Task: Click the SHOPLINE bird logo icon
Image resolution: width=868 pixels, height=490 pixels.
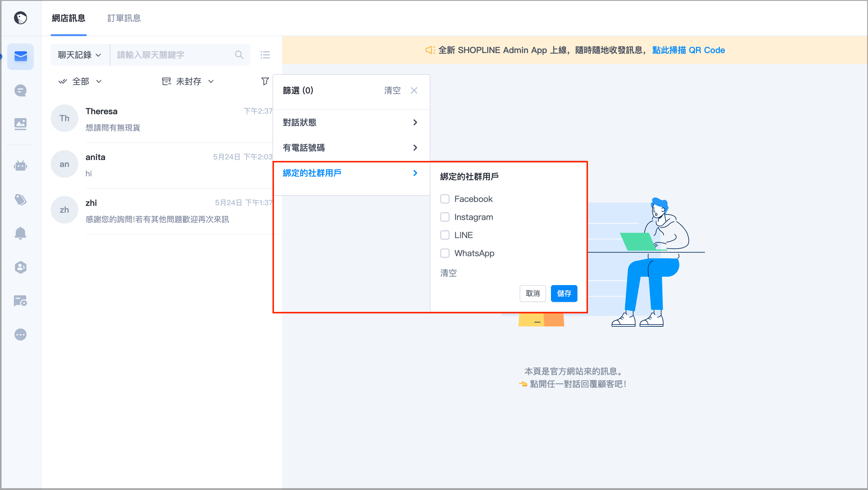Action: click(20, 18)
